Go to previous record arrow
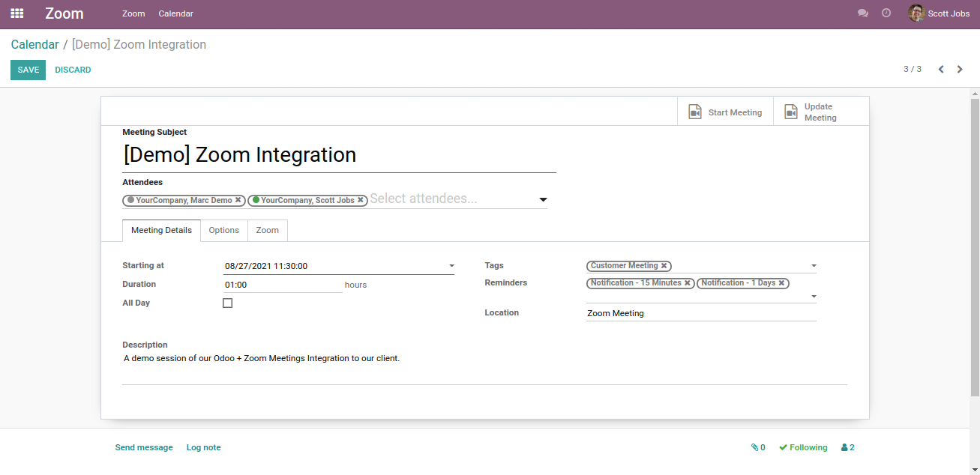Viewport: 980px width, 475px height. pyautogui.click(x=941, y=70)
